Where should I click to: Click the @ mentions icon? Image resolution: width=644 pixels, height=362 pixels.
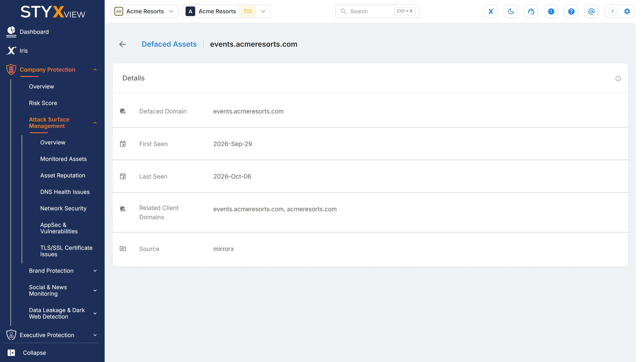coord(591,11)
